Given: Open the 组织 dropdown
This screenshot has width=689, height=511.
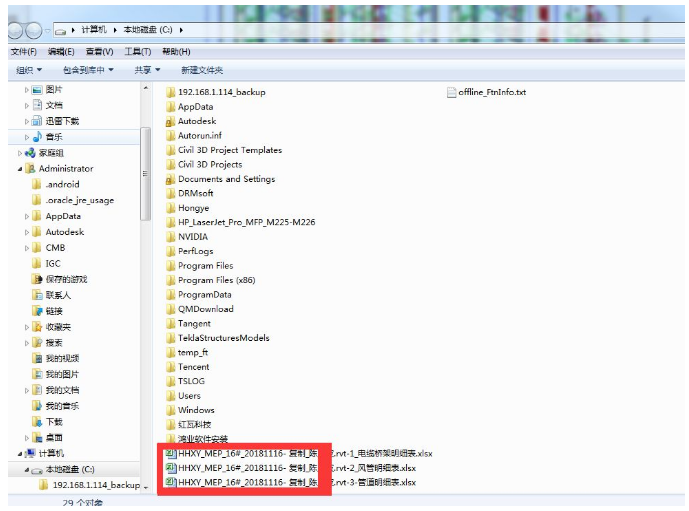Looking at the screenshot, I should tap(29, 70).
